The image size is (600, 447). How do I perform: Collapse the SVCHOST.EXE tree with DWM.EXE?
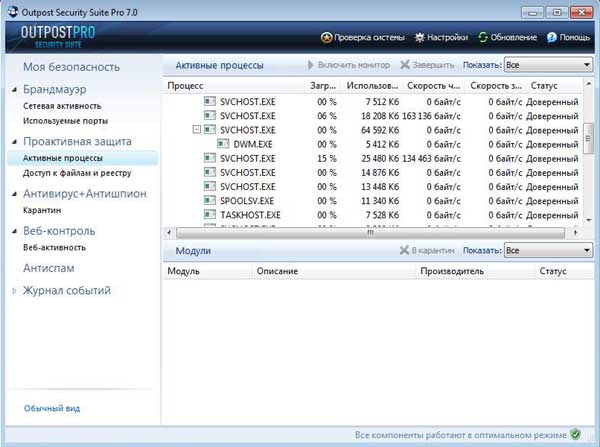pos(197,130)
